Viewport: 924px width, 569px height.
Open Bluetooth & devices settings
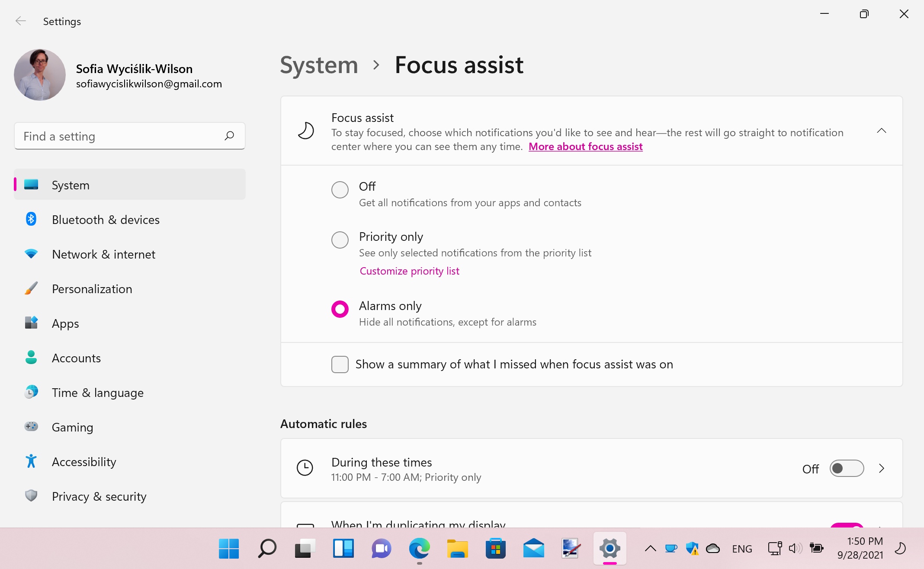(129, 219)
